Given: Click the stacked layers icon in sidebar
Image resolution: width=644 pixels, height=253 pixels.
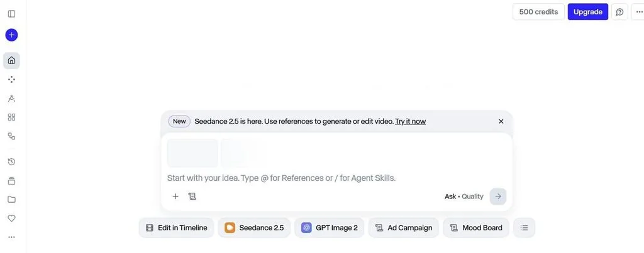Looking at the screenshot, I should (11, 180).
